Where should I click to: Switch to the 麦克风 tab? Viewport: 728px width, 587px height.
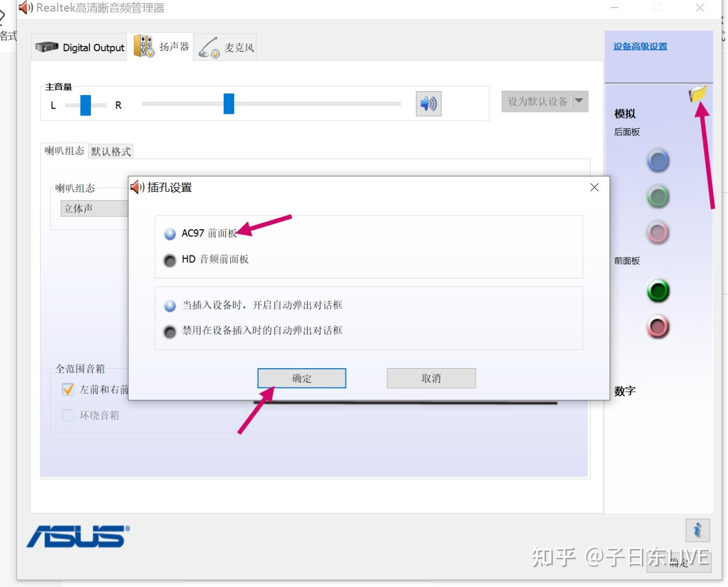pyautogui.click(x=225, y=48)
